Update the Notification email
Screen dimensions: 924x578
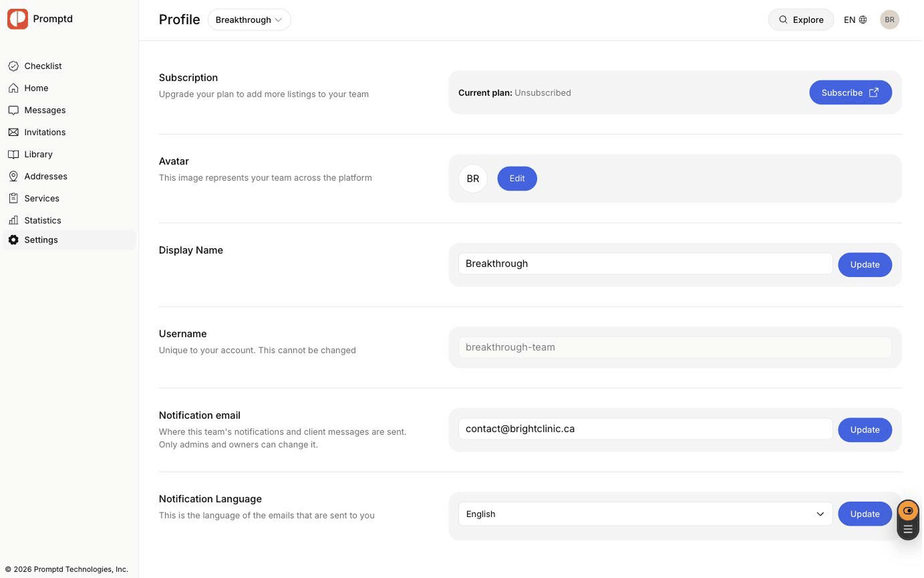point(865,430)
